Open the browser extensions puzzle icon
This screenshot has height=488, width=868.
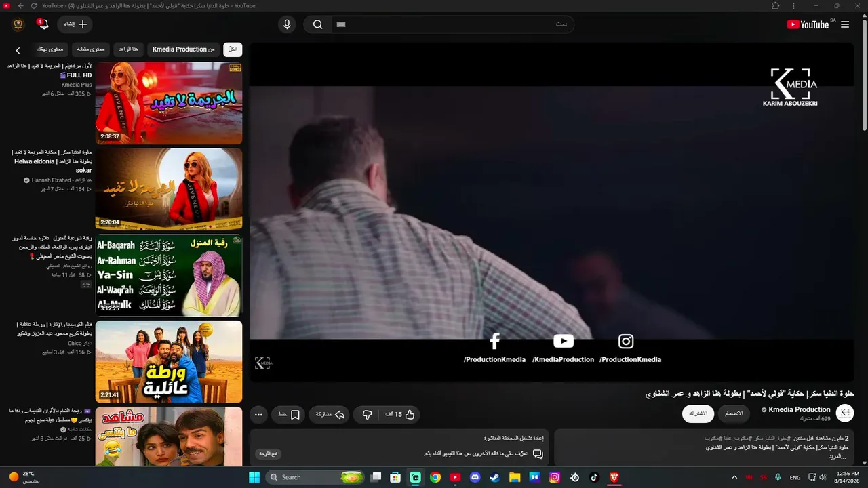[776, 6]
